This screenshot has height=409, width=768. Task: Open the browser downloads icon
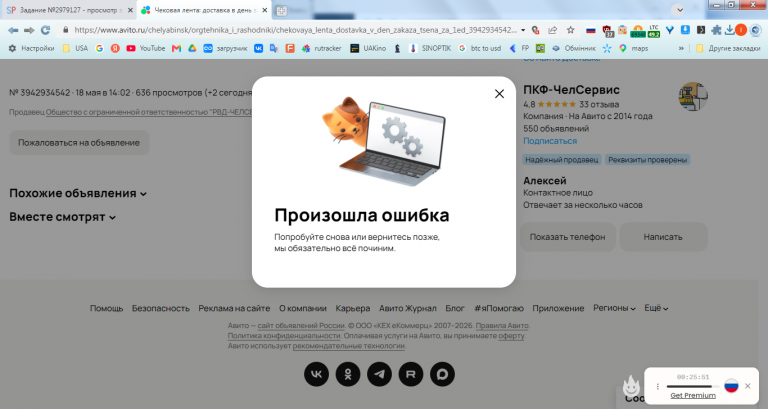[x=729, y=30]
